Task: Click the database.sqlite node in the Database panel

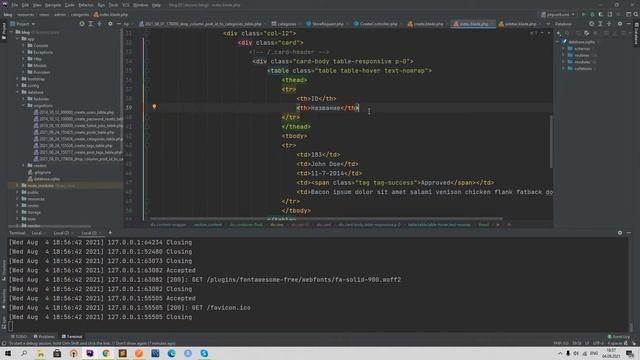Action: click(579, 42)
